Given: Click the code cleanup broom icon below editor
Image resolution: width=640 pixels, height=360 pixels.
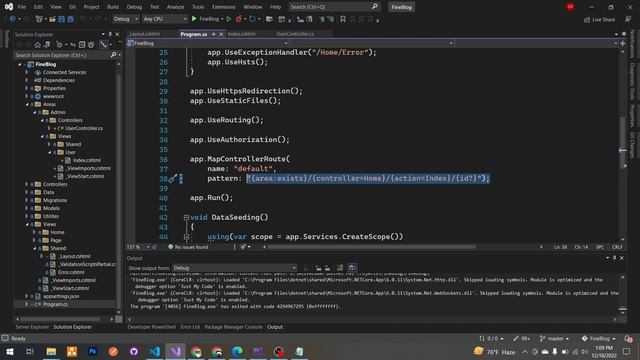Looking at the screenshot, I should pos(243,247).
